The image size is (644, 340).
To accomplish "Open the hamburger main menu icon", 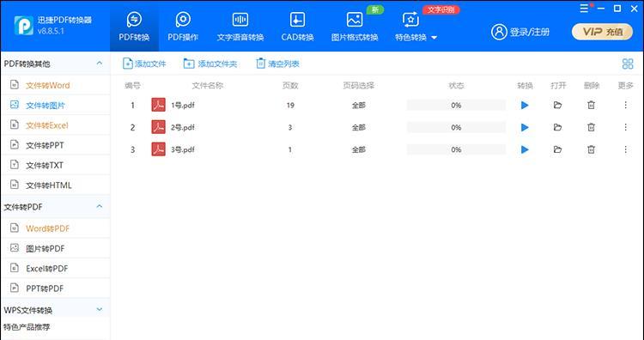I will tap(584, 9).
